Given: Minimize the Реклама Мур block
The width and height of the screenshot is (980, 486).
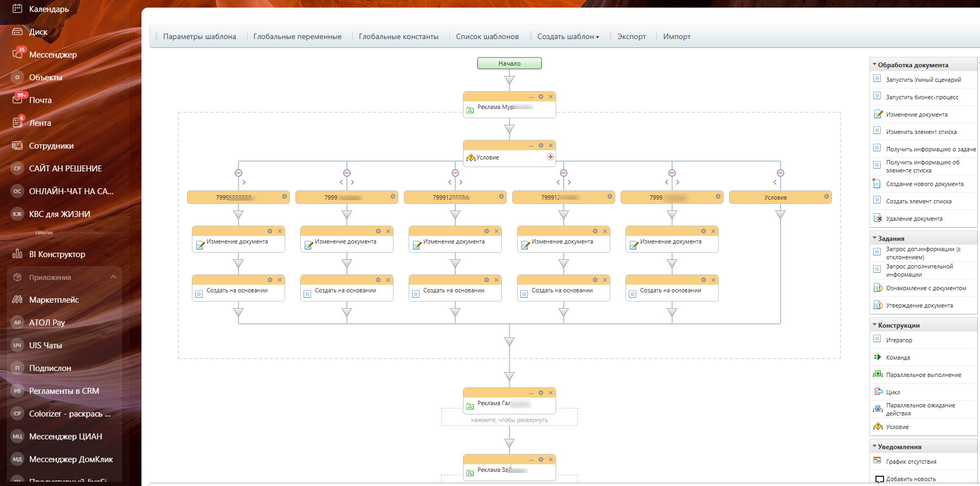Looking at the screenshot, I should coord(531,97).
